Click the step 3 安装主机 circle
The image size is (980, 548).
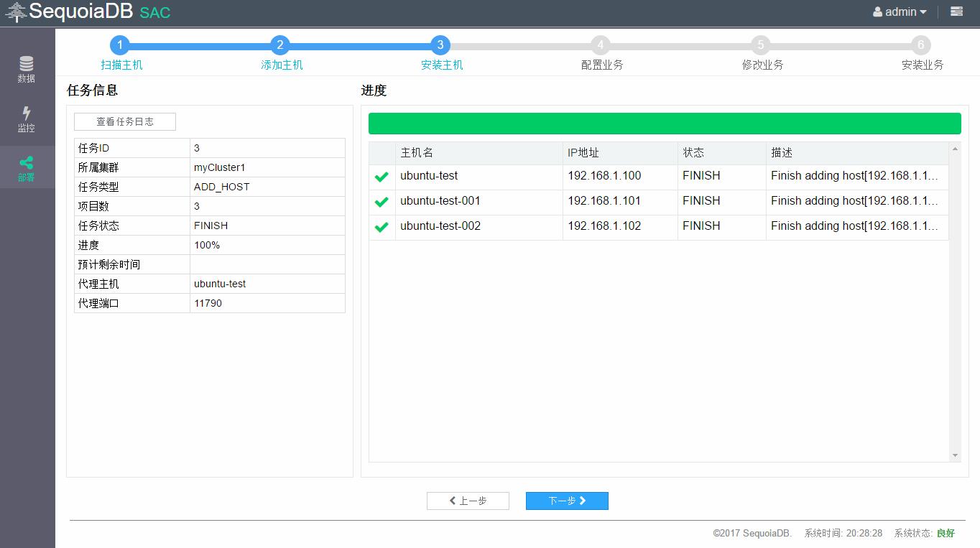point(440,44)
